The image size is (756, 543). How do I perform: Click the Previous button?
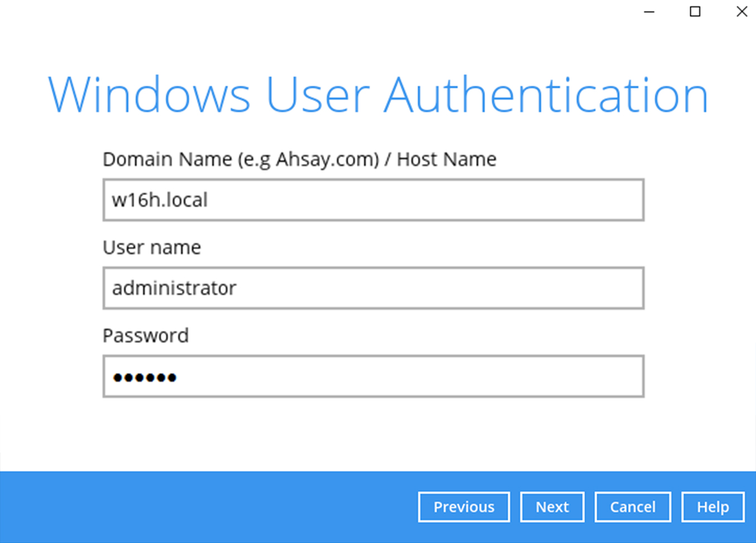(x=463, y=507)
